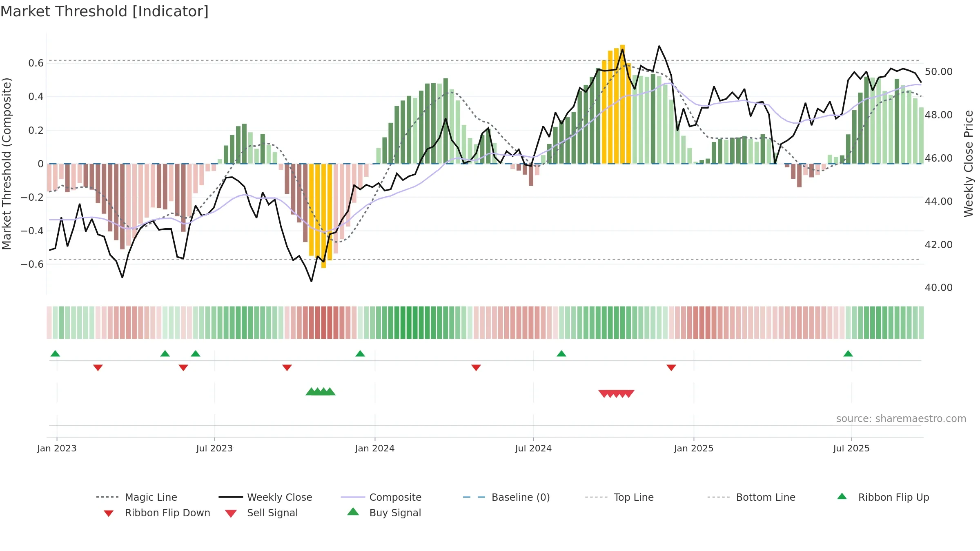
Task: Click the green Buy Signal legend triangle
Action: [x=353, y=511]
